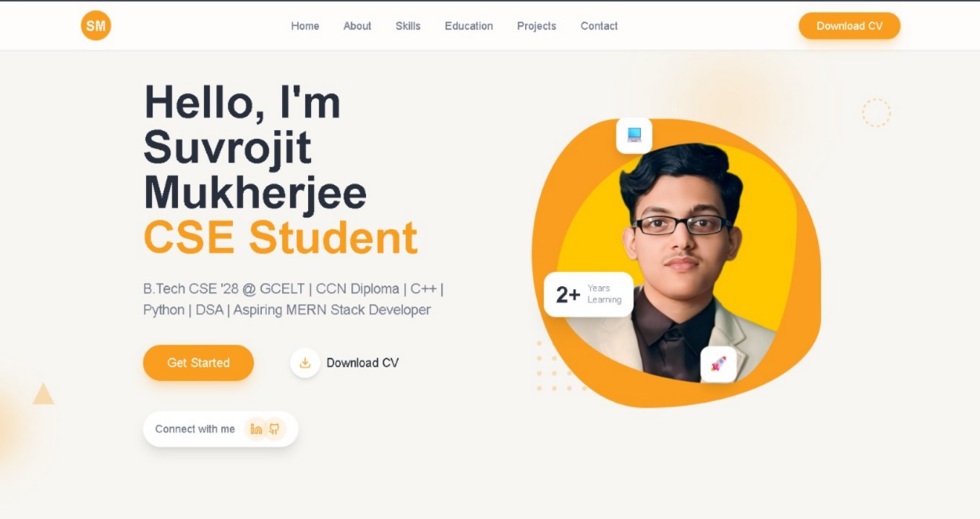Open the Projects nav link
980x519 pixels.
point(537,26)
